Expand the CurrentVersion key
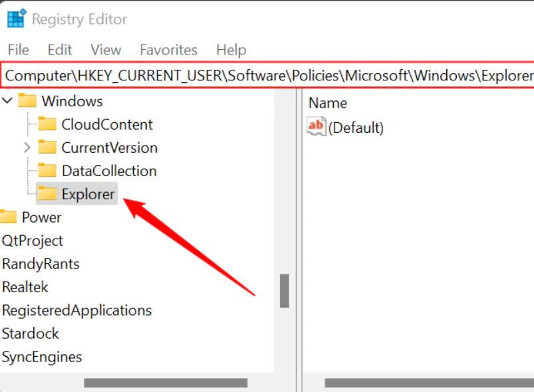The height and width of the screenshot is (392, 534). pyautogui.click(x=27, y=147)
